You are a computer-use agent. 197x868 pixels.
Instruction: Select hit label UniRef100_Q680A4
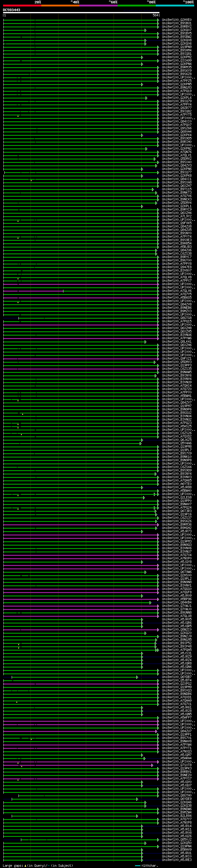point(177,132)
